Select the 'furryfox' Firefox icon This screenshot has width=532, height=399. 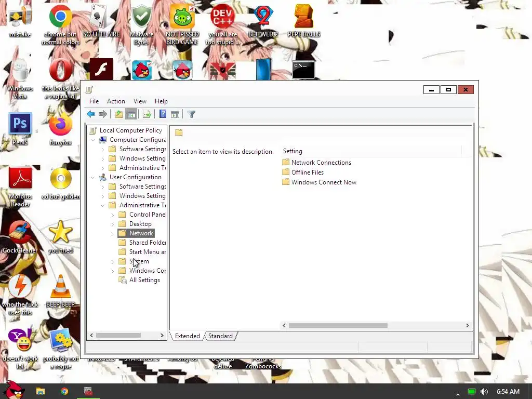click(x=60, y=129)
